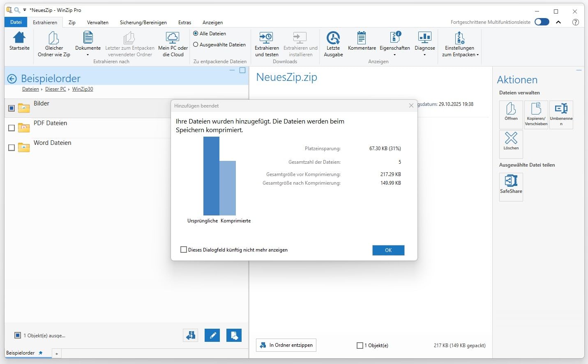Switch to the Zip tab
588x364 pixels.
pos(72,22)
